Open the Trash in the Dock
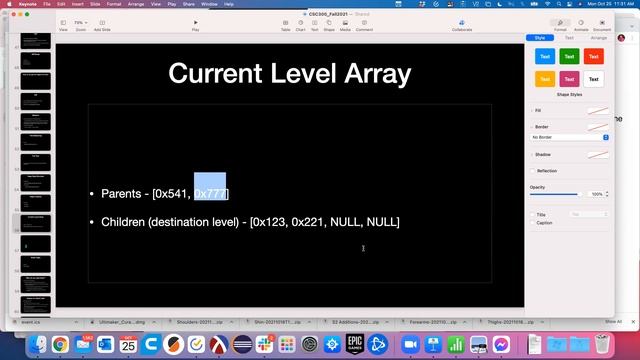The width and height of the screenshot is (640, 360). pos(602,344)
